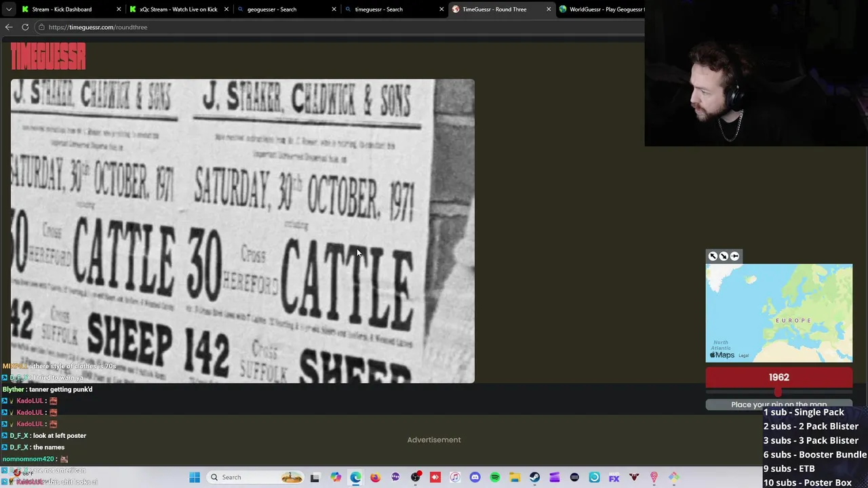This screenshot has width=868, height=488.
Task: Click the '6 subs - Booster Bundle' text
Action: 815,455
